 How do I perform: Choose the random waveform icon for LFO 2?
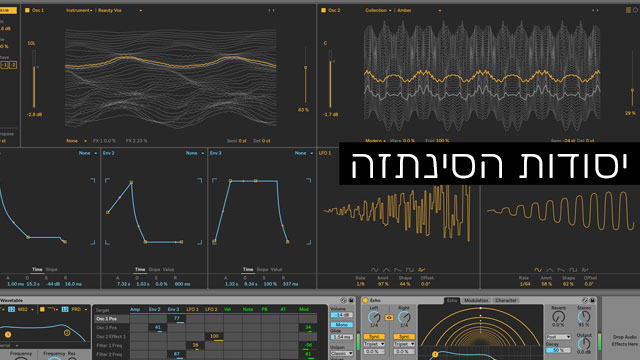585,270
